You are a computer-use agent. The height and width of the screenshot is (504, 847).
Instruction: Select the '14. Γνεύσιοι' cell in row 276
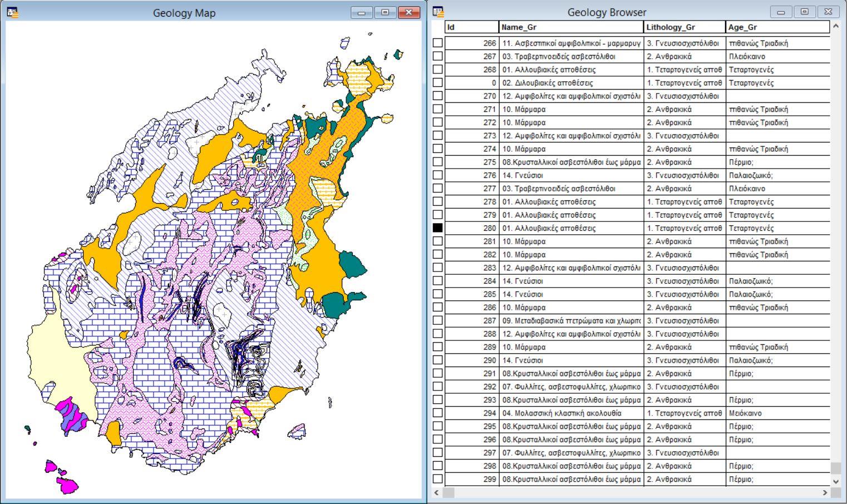[571, 175]
